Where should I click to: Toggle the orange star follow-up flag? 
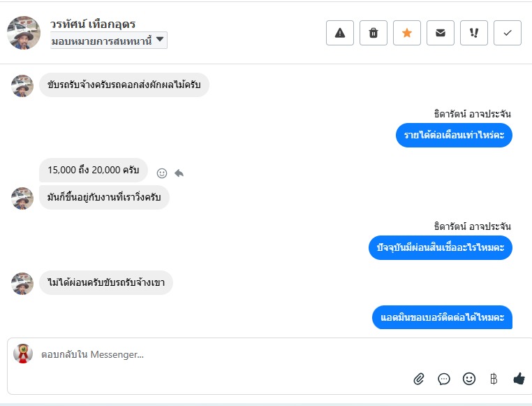[x=407, y=33]
